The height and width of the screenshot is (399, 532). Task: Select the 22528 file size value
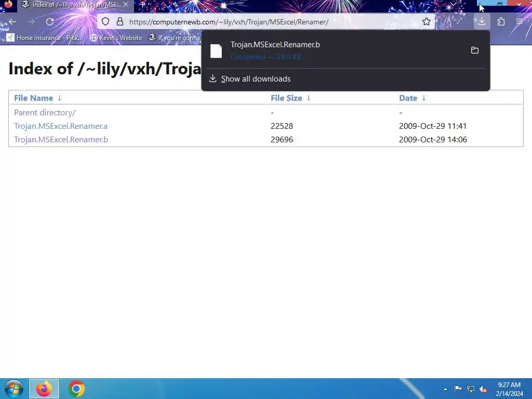[282, 126]
